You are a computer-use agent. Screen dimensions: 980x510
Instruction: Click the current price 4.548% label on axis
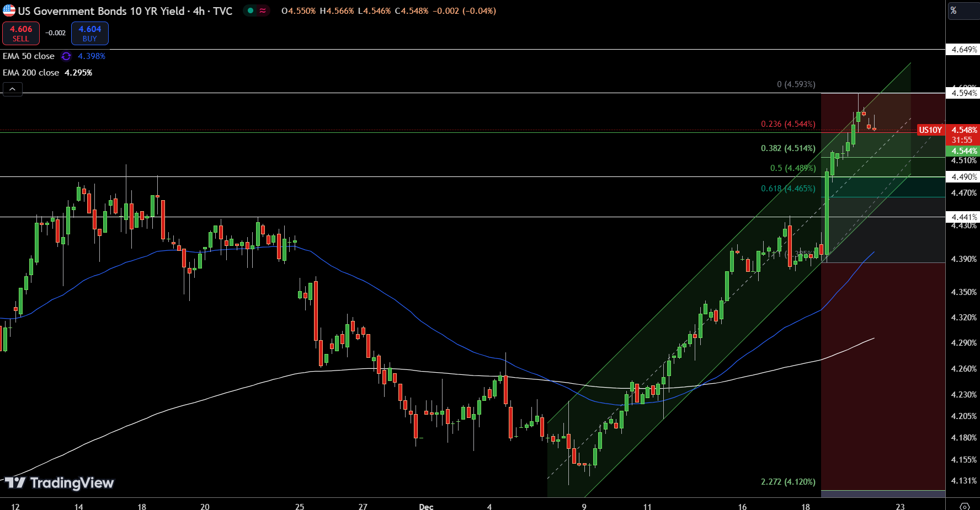964,130
